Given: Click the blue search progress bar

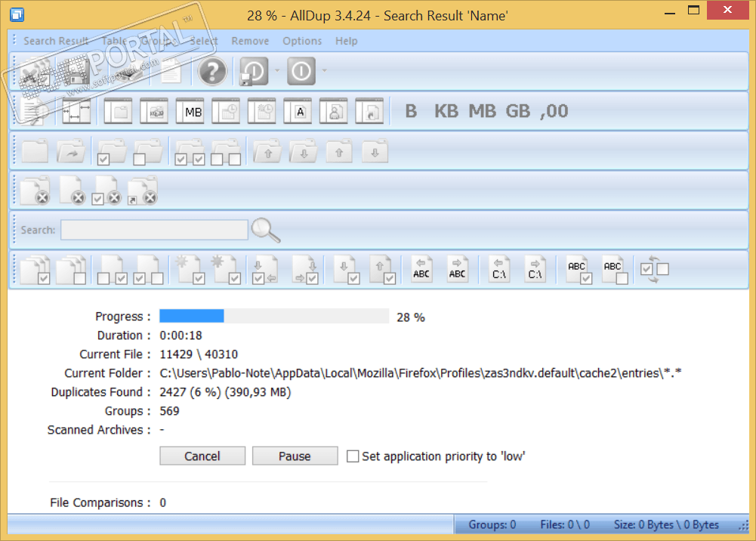Looking at the screenshot, I should (x=274, y=317).
